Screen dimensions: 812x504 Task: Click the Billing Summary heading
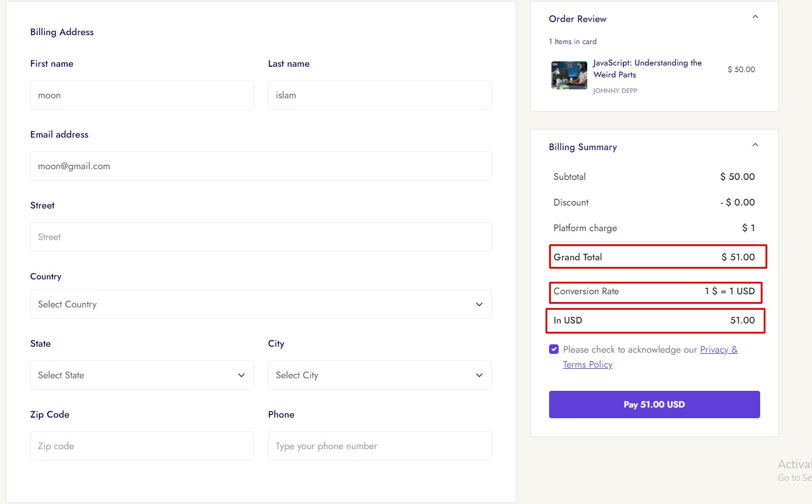pyautogui.click(x=582, y=147)
